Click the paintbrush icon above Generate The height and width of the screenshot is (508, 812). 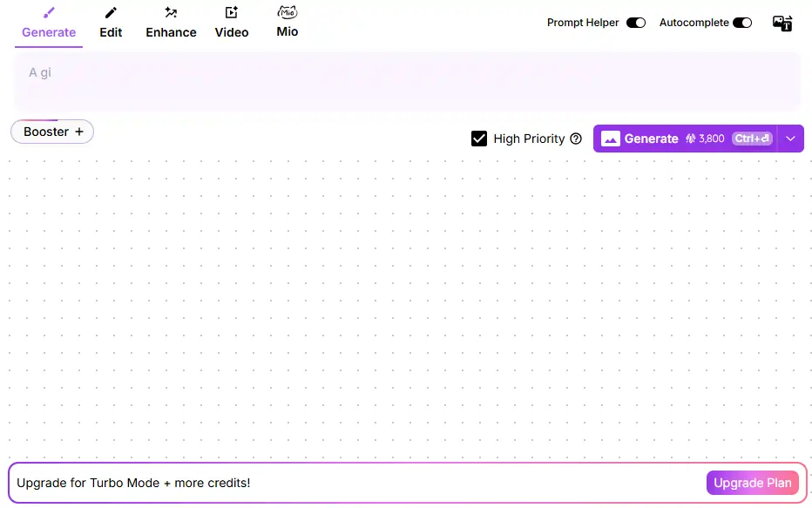[49, 13]
